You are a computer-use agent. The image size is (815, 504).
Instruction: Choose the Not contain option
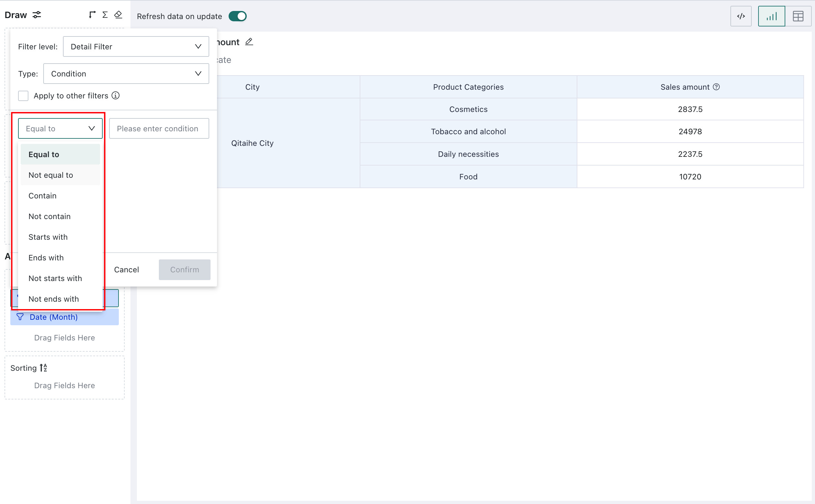click(x=60, y=216)
